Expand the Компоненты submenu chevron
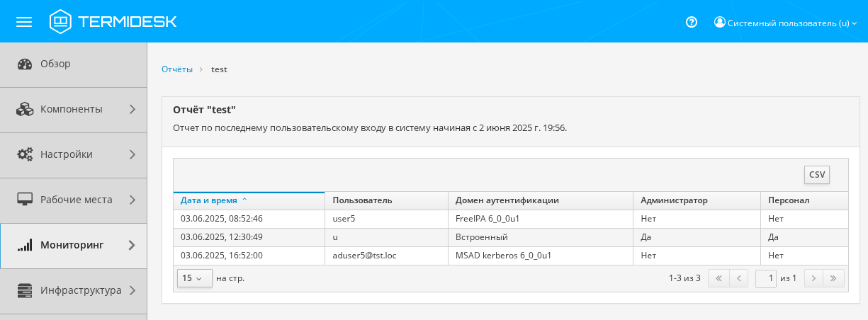 coord(133,109)
